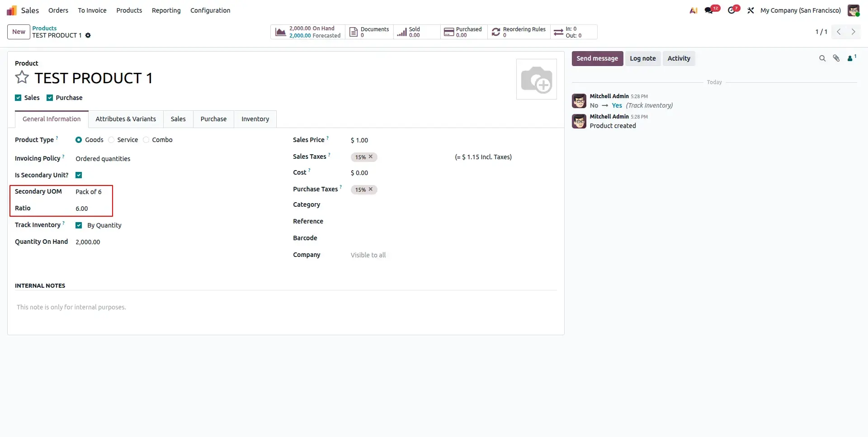Open the Sold stat button
868x437 pixels.
[417, 32]
